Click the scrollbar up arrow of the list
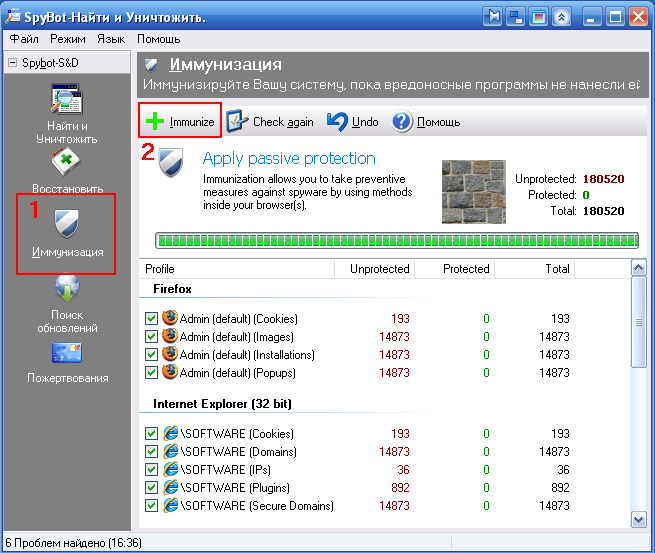Screen dimensions: 655x553 [x=639, y=268]
